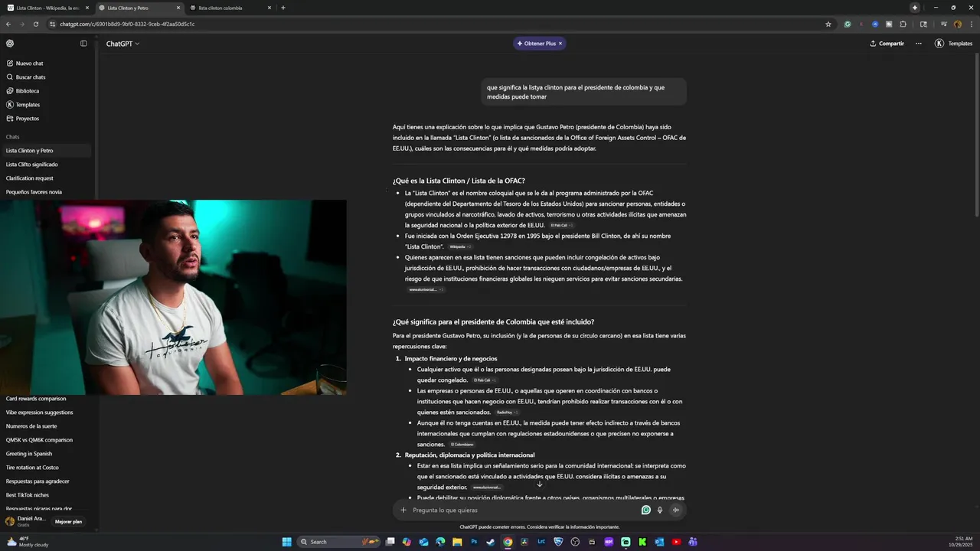Open the weather widget on taskbar
Viewport: 980px width, 551px height.
[x=28, y=542]
